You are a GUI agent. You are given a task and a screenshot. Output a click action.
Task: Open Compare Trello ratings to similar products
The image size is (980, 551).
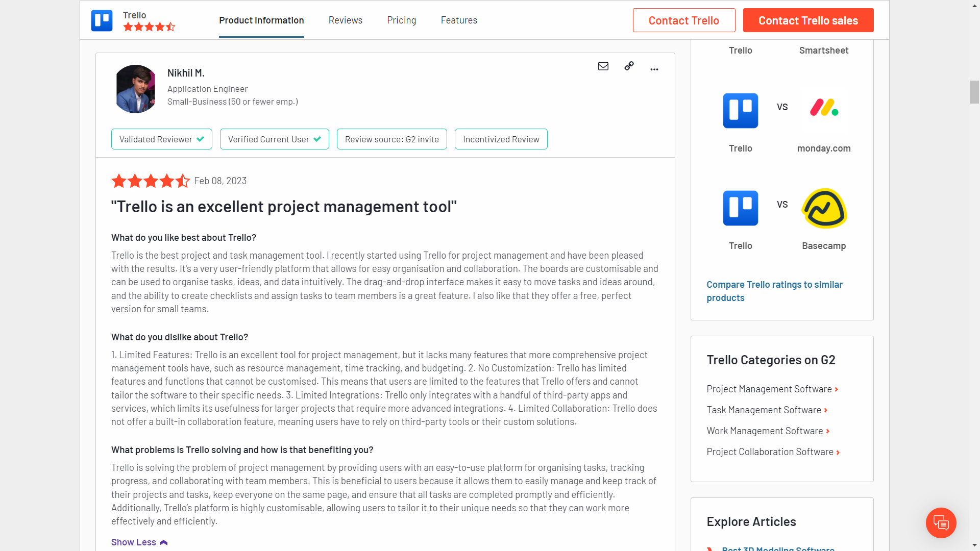coord(774,291)
